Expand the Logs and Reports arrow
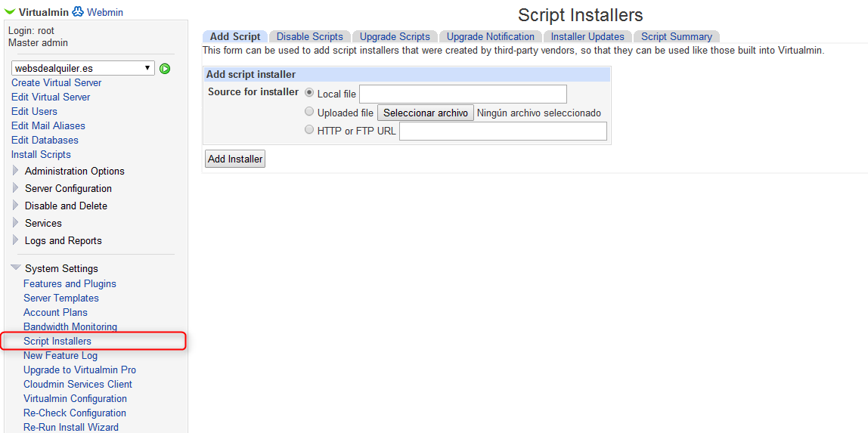This screenshot has width=868, height=433. click(x=16, y=240)
